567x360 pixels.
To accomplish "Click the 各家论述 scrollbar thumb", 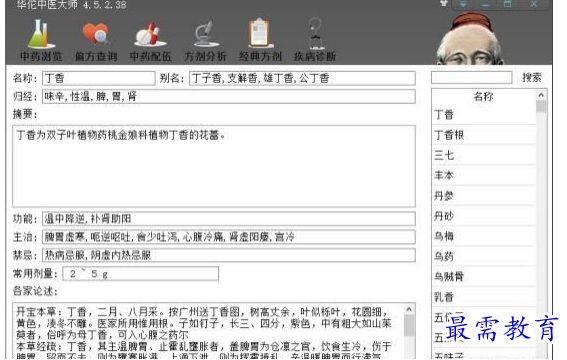I will [409, 325].
